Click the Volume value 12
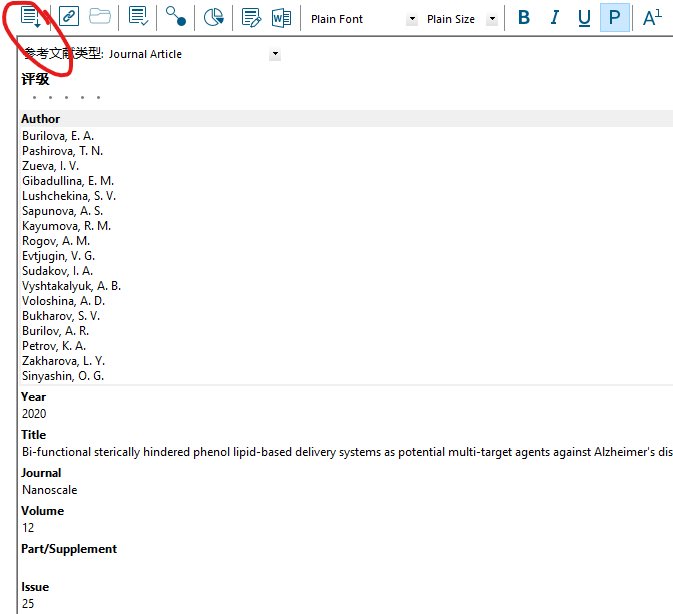This screenshot has height=614, width=673. click(x=28, y=528)
